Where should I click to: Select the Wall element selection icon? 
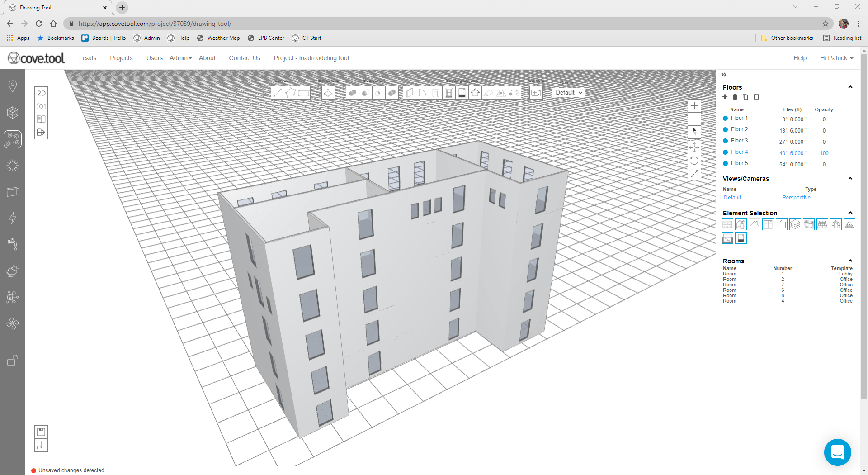pyautogui.click(x=727, y=224)
